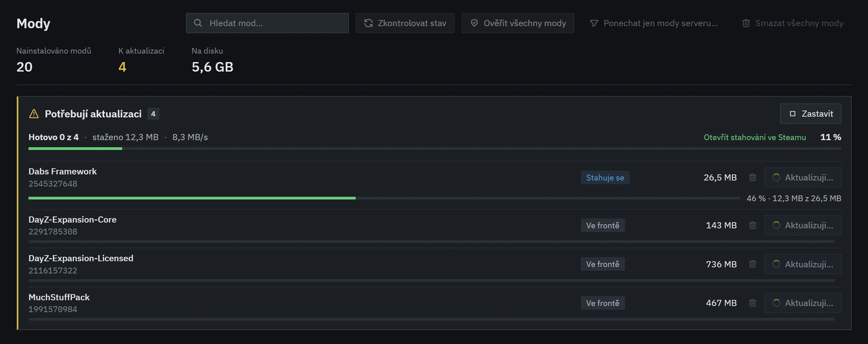Screen dimensions: 868x344
Task: Select the Dabs Framework mod name
Action: [x=62, y=172]
